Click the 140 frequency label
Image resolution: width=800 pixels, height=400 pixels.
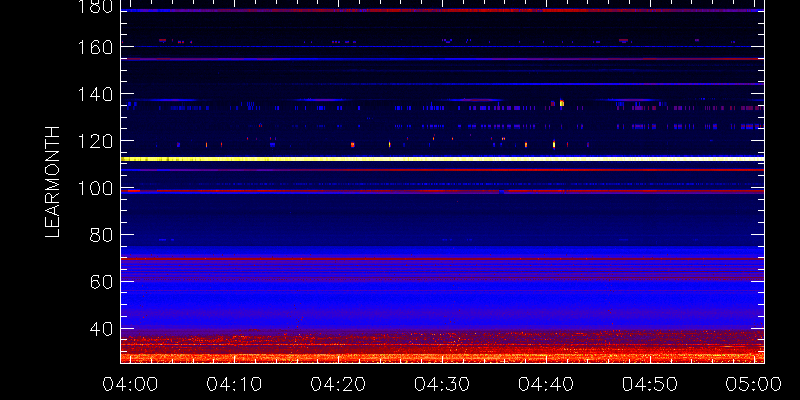(x=95, y=94)
